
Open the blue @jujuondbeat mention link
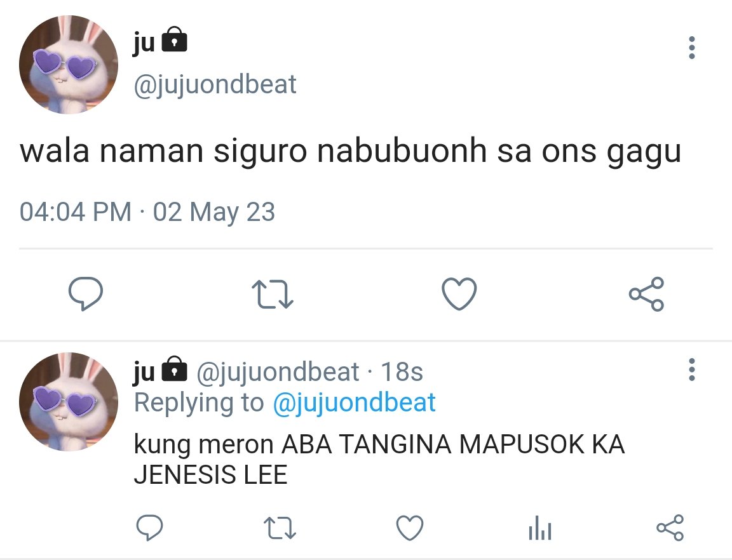(x=354, y=403)
